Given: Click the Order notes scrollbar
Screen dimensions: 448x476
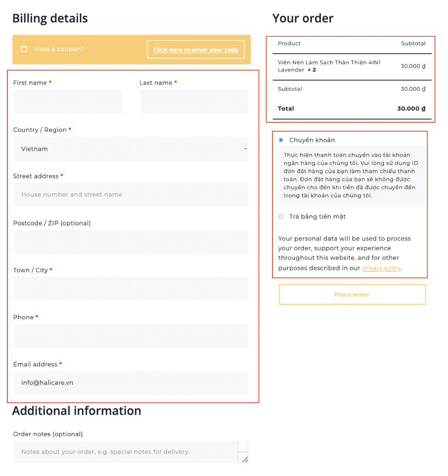Looking at the screenshot, I should coord(243,447).
